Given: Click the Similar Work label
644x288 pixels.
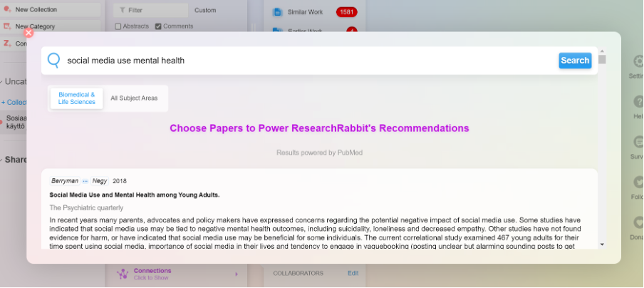Looking at the screenshot, I should tap(305, 12).
